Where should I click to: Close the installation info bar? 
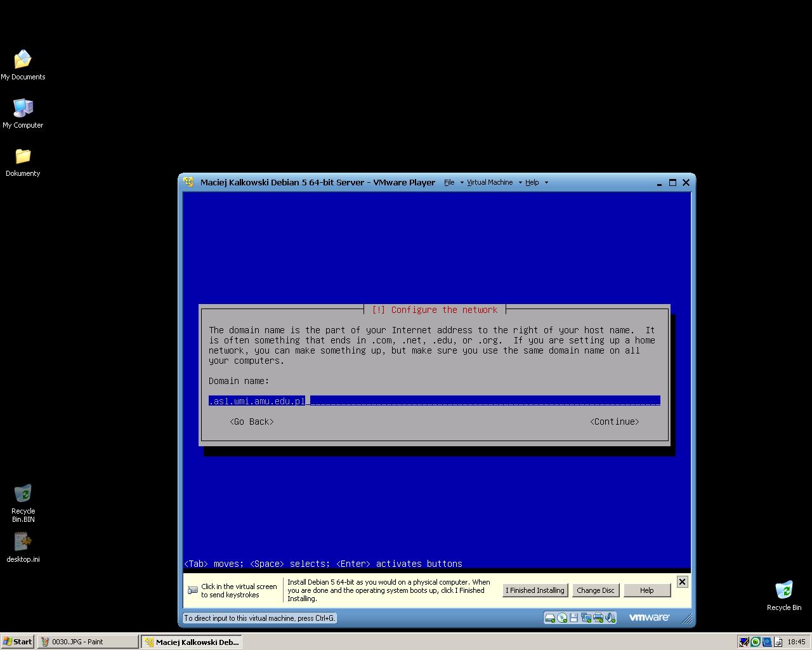(682, 581)
